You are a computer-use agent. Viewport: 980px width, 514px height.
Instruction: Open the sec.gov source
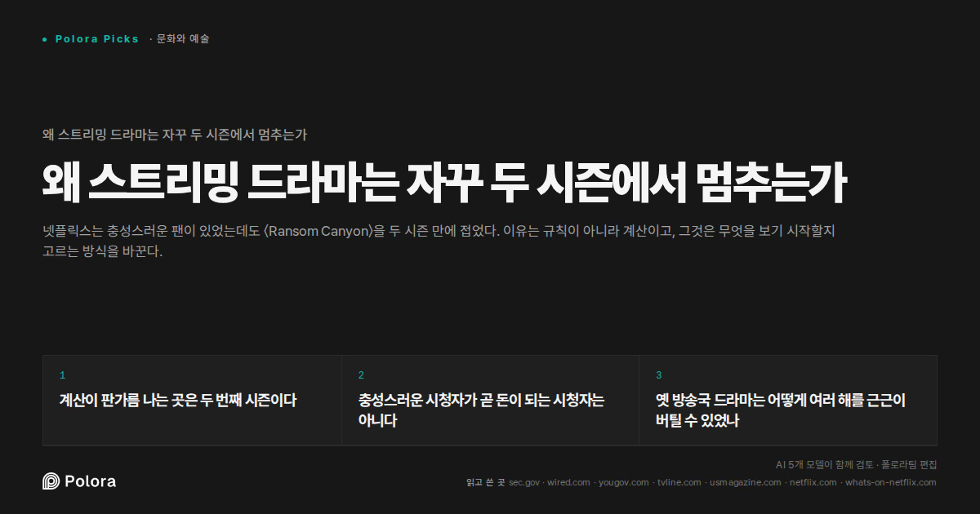click(x=524, y=482)
